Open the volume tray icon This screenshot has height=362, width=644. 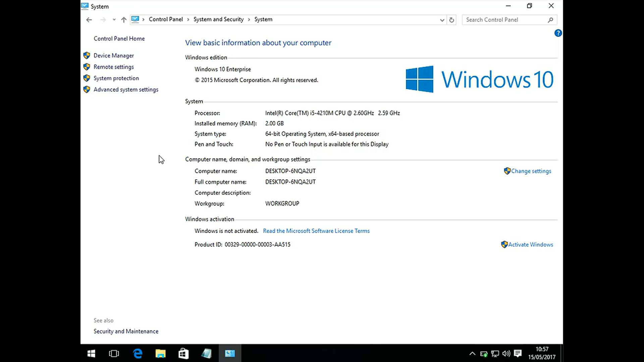[x=506, y=354]
